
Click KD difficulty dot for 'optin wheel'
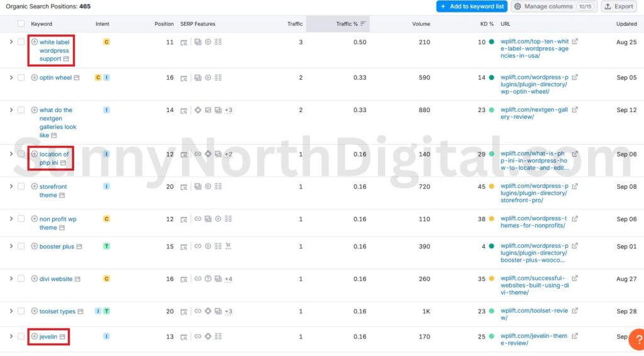[x=492, y=77]
